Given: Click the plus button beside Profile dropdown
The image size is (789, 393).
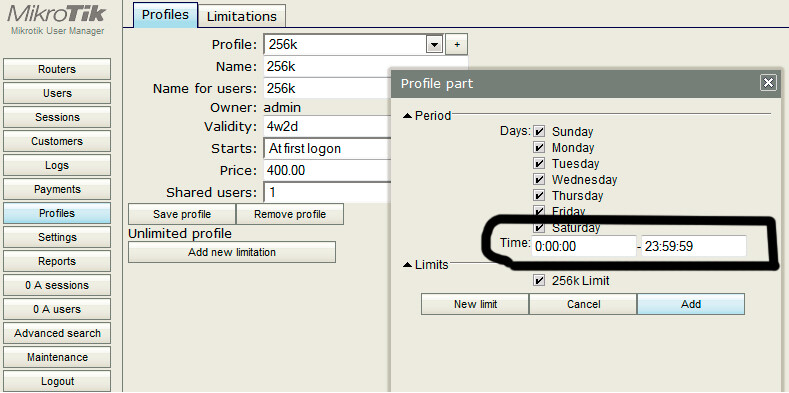Looking at the screenshot, I should click(x=457, y=45).
